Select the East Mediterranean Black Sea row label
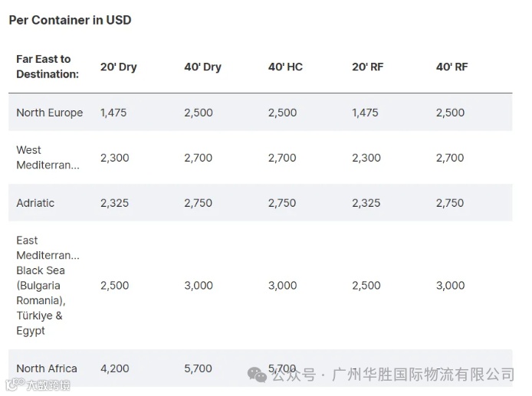Image resolution: width=532 pixels, height=396 pixels. [47, 285]
